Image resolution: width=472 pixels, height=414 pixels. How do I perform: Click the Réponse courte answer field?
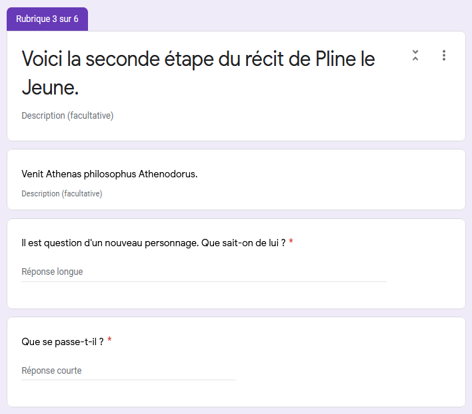click(129, 371)
